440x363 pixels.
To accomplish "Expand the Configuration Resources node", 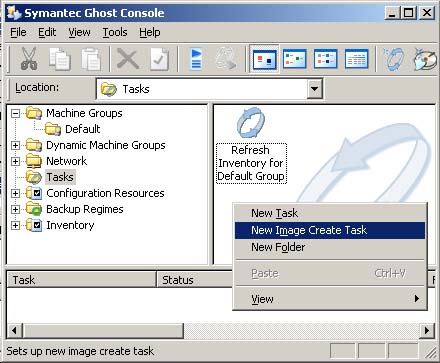I will pyautogui.click(x=15, y=193).
